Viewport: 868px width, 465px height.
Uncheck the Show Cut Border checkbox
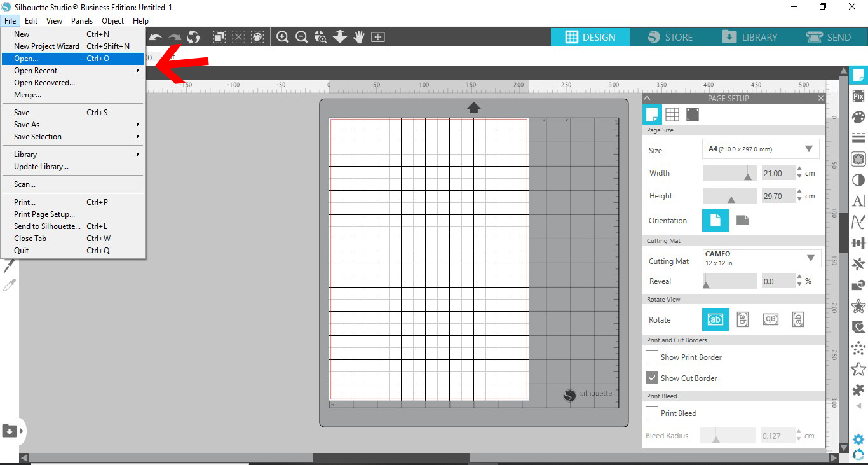652,378
